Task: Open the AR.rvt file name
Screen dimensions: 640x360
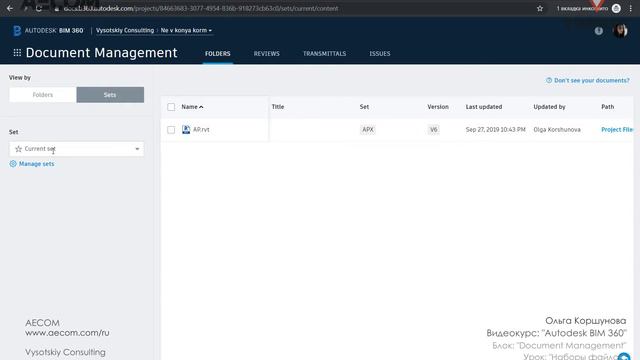Action: click(201, 129)
